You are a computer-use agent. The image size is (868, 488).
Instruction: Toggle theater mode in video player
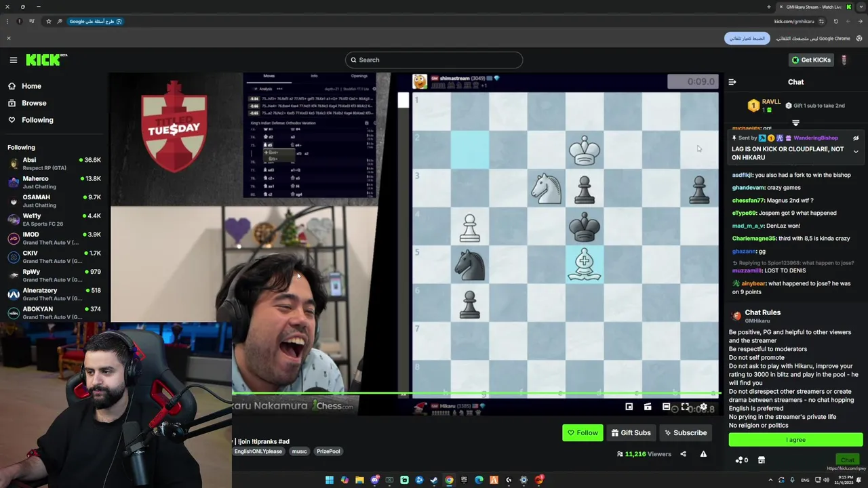667,407
